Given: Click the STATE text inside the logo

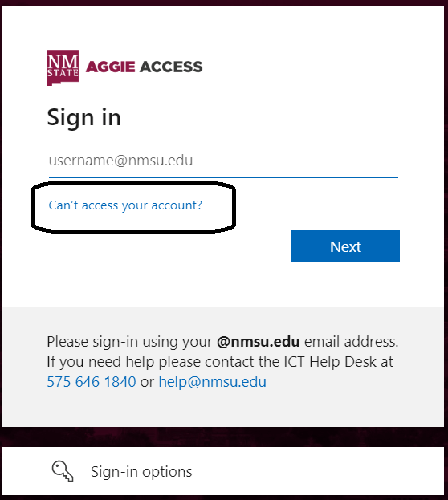Looking at the screenshot, I should pyautogui.click(x=63, y=73).
